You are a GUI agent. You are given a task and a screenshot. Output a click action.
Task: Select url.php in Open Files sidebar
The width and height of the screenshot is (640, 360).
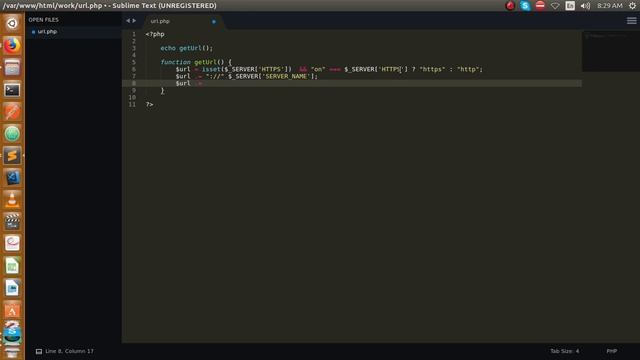click(x=47, y=31)
